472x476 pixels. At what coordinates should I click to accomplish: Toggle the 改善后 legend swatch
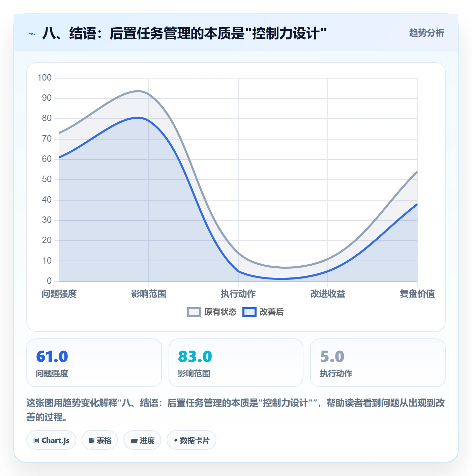249,312
